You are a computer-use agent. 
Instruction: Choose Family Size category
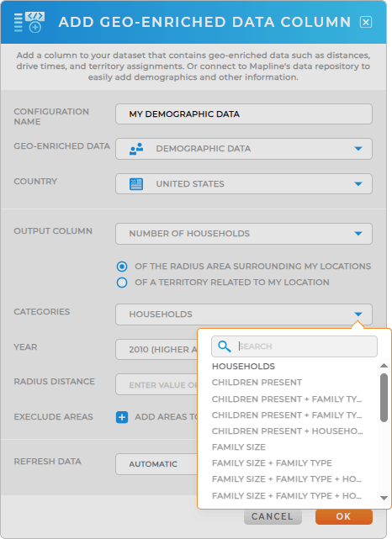point(239,447)
